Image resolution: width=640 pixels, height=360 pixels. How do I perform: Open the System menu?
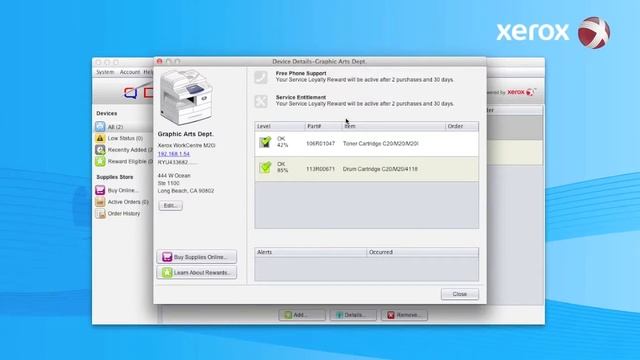(x=105, y=72)
